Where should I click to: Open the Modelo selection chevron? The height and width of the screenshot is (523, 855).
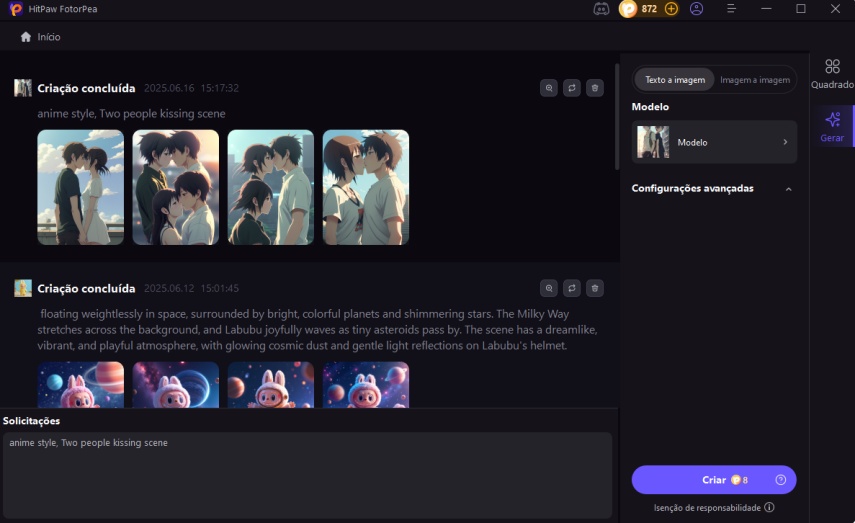785,143
